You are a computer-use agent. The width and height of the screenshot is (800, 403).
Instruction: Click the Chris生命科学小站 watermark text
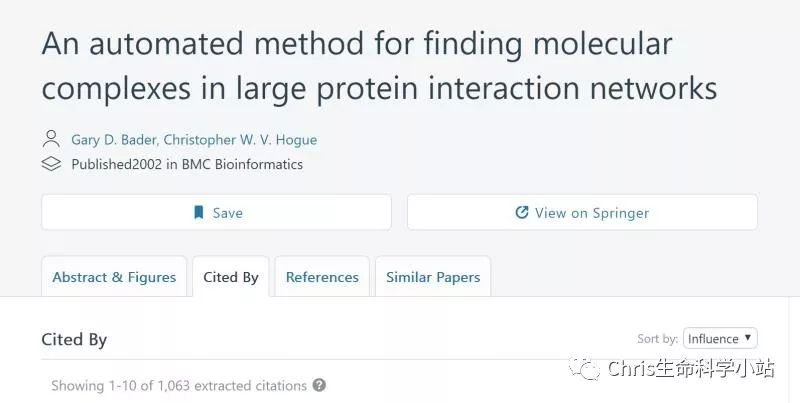tap(690, 370)
